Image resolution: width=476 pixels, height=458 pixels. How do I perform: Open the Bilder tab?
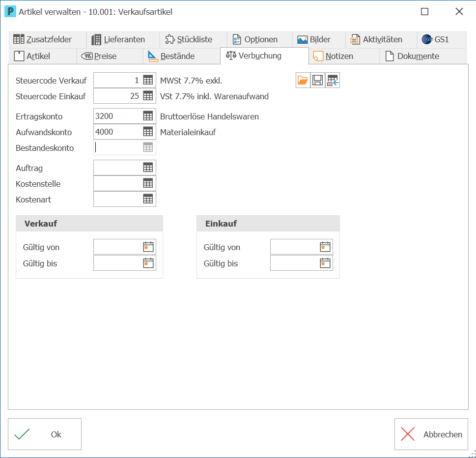tap(319, 40)
